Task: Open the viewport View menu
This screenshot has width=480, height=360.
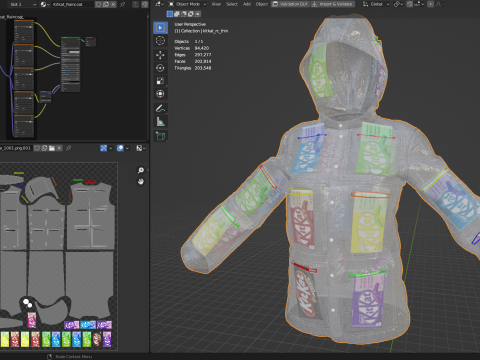Action: (x=216, y=4)
